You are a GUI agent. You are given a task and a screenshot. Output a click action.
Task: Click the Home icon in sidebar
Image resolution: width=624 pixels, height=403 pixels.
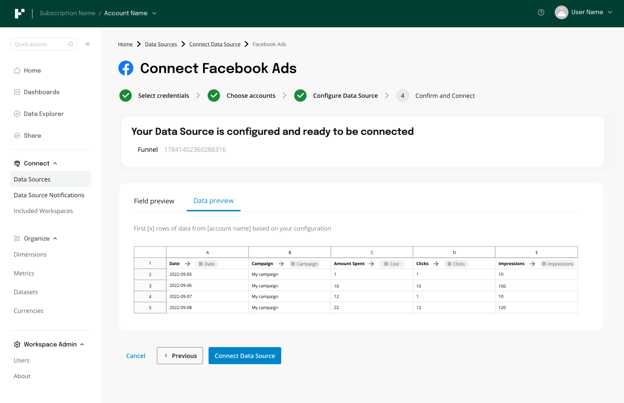pos(17,71)
